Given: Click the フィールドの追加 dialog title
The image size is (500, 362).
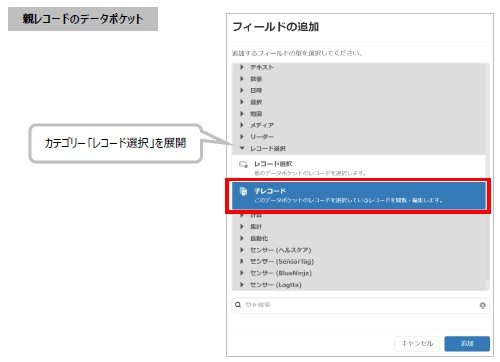Looking at the screenshot, I should pos(275,27).
